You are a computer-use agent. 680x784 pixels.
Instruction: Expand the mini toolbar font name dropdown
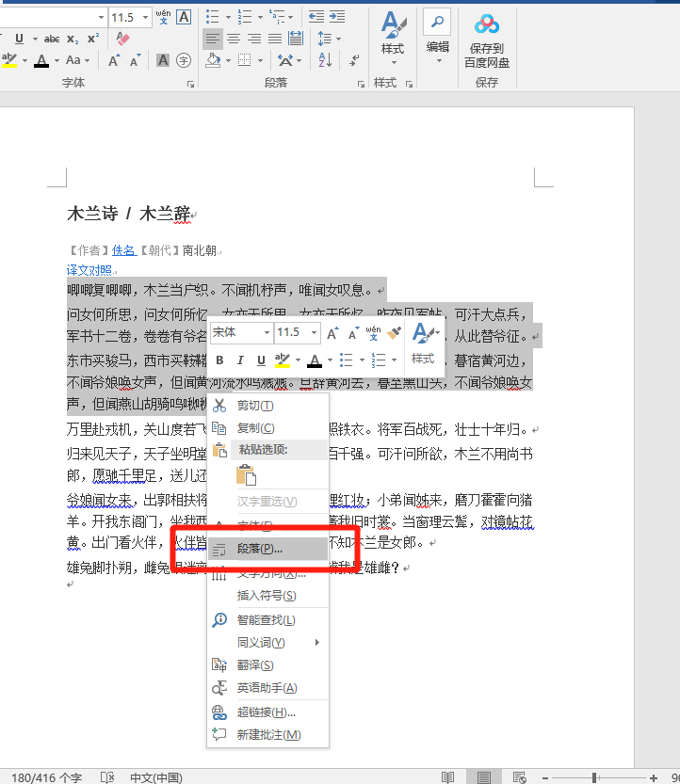267,333
